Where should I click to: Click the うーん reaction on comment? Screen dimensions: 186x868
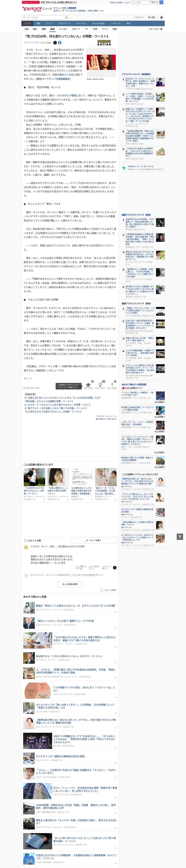point(103,568)
